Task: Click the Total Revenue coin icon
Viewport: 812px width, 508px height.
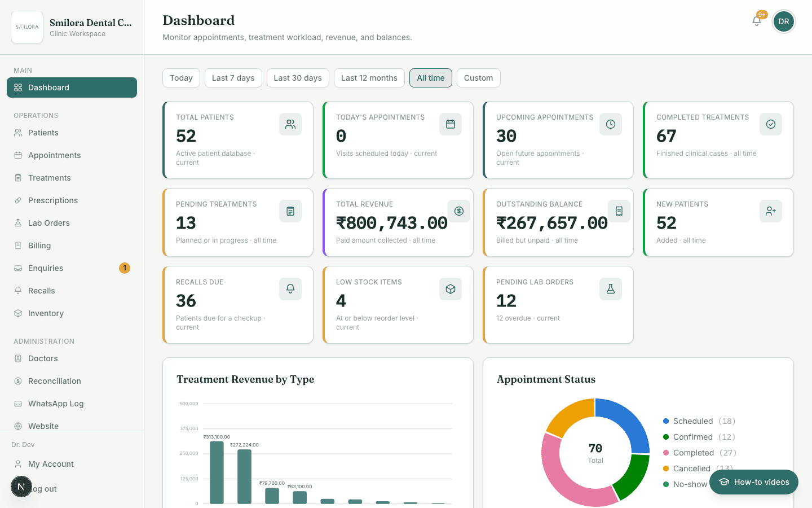Action: [x=459, y=211]
